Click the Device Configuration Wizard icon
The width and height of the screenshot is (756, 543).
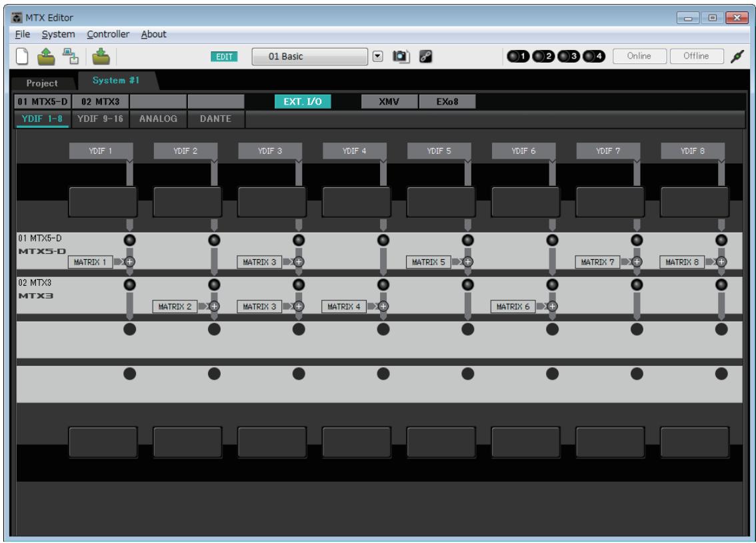tap(71, 57)
